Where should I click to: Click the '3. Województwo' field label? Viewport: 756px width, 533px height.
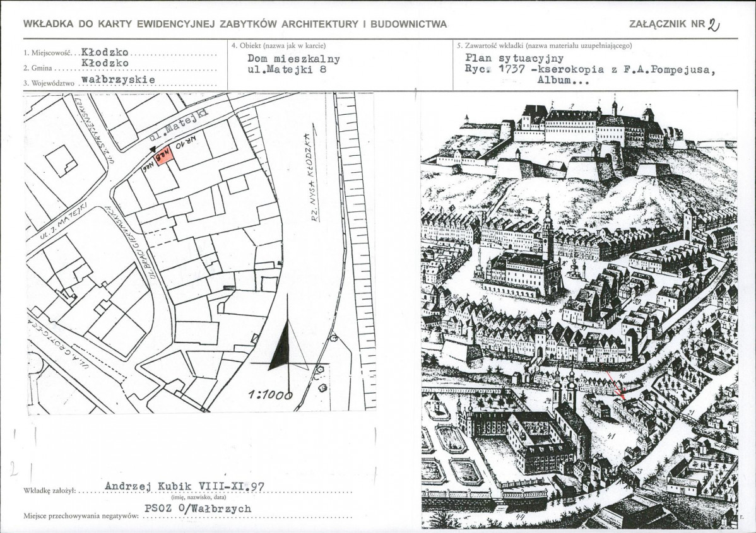(49, 83)
